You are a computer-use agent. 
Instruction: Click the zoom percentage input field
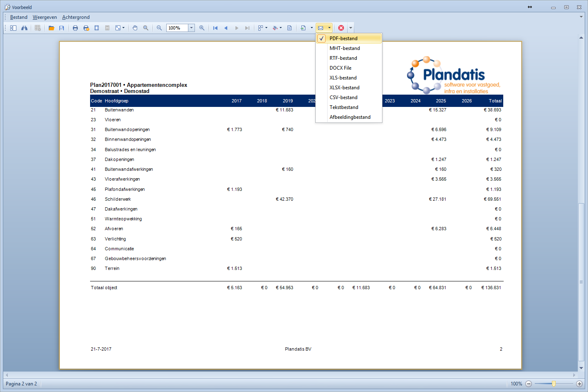click(x=177, y=28)
